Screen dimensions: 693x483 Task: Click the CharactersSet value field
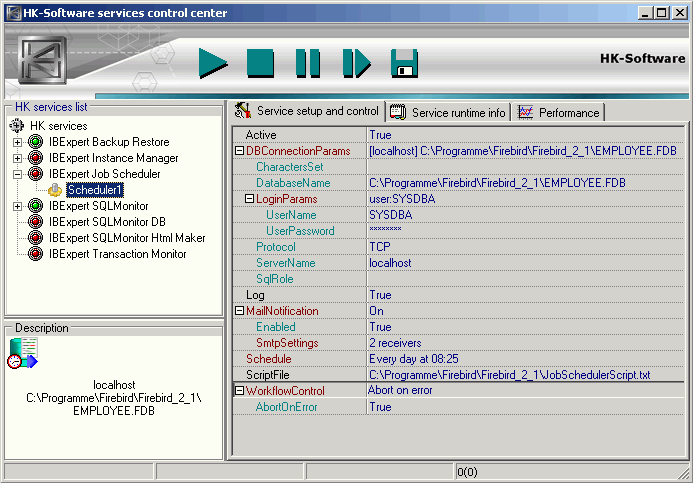[525, 167]
